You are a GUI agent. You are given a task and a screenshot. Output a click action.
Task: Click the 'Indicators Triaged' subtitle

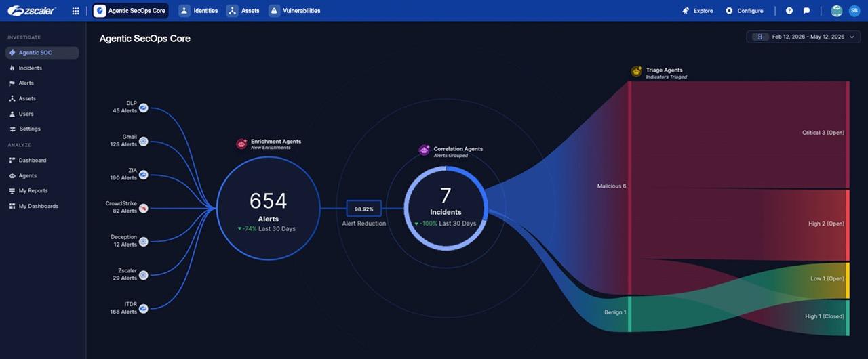(667, 77)
